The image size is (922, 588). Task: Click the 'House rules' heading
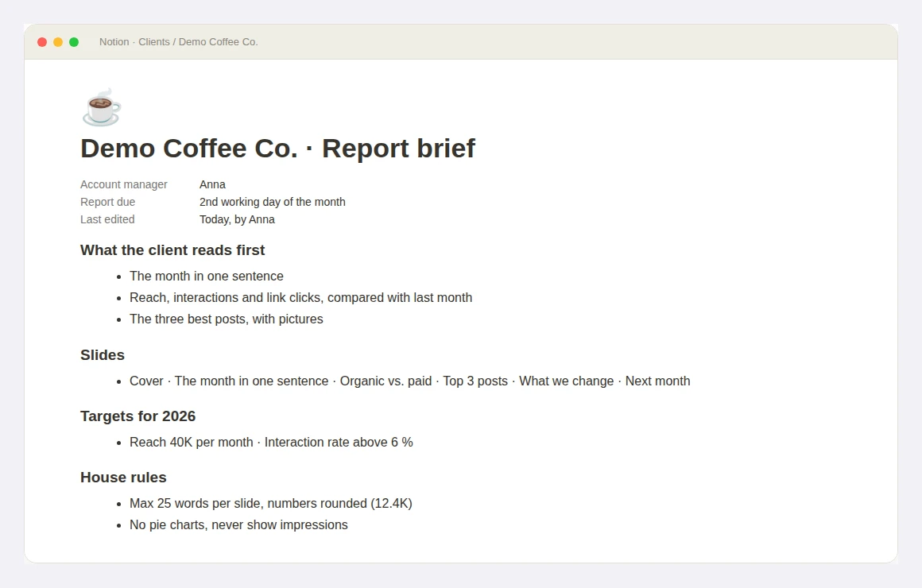[x=123, y=478]
